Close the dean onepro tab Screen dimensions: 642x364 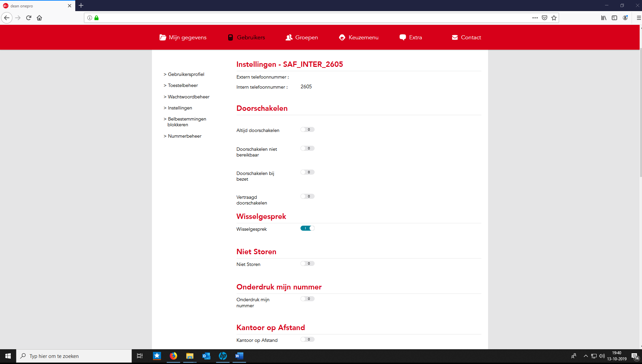pos(70,6)
